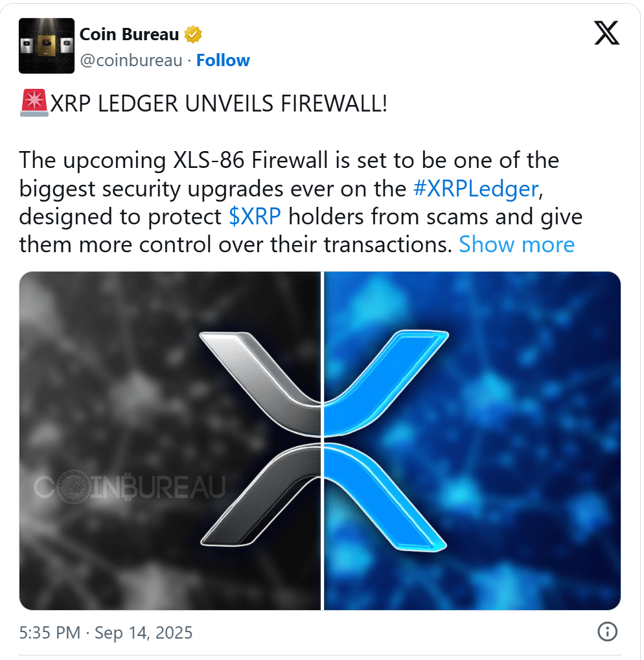Open Coin Bureau's profile avatar

47,46
